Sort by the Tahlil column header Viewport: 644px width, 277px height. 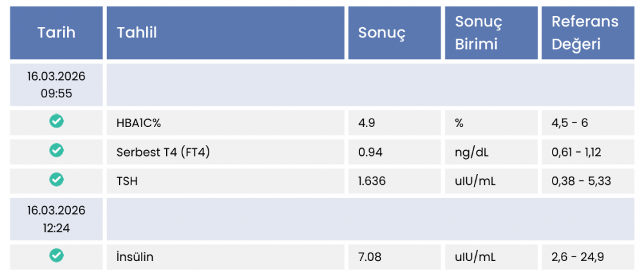137,33
